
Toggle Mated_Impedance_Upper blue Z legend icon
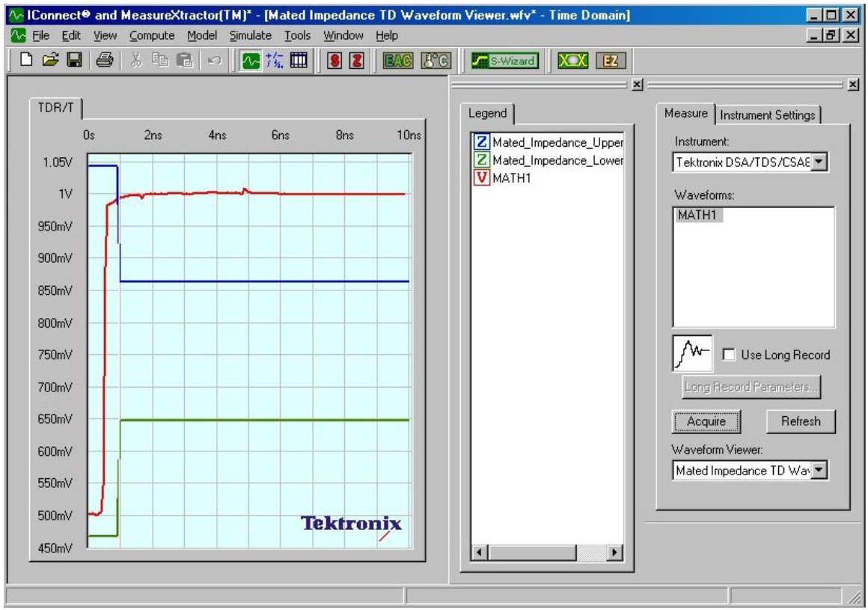(482, 142)
